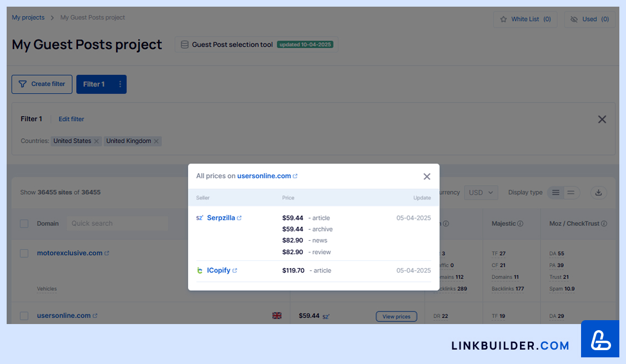This screenshot has height=364, width=626.
Task: Click the UK flag on usersonline.com row
Action: 277,316
